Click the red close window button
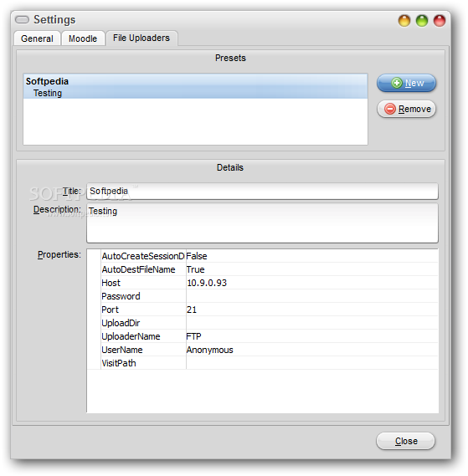 tap(440, 21)
